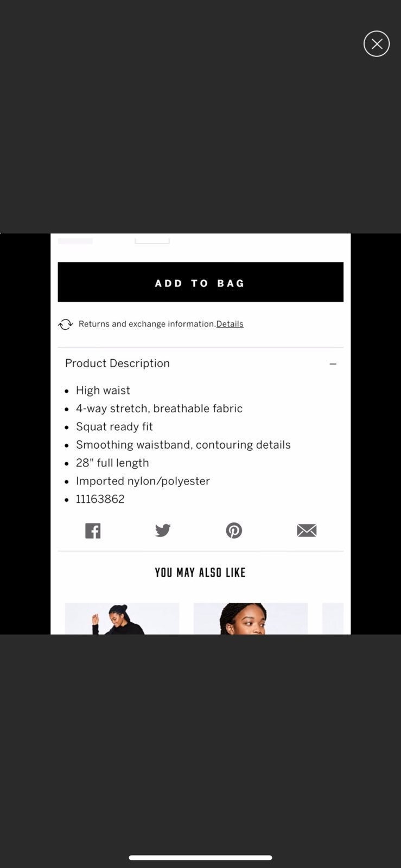Open first recommended product thumbnail
Image resolution: width=401 pixels, height=868 pixels.
pos(122,618)
